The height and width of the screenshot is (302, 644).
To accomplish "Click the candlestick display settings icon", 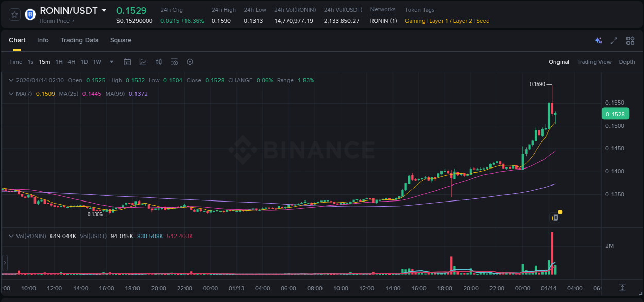I will [158, 62].
